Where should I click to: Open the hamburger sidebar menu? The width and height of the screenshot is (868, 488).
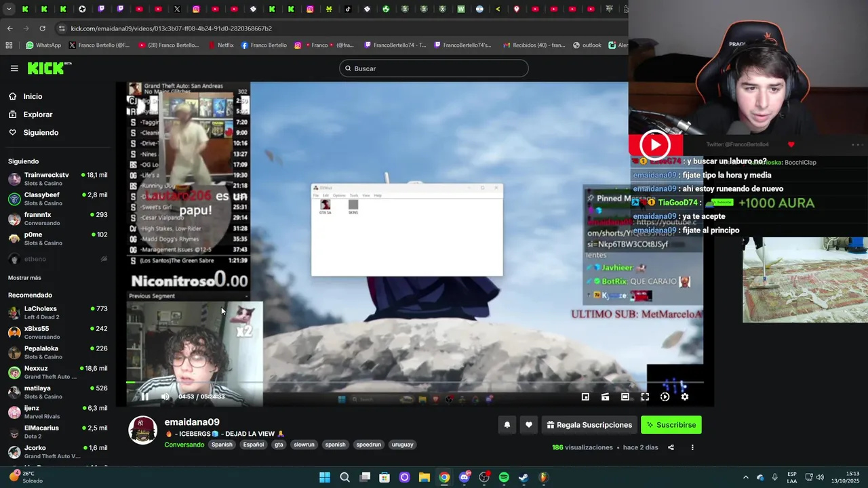[x=14, y=68]
